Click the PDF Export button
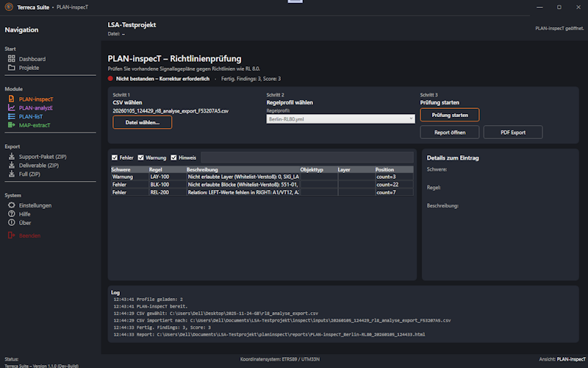The height and width of the screenshot is (368, 588). tap(513, 132)
